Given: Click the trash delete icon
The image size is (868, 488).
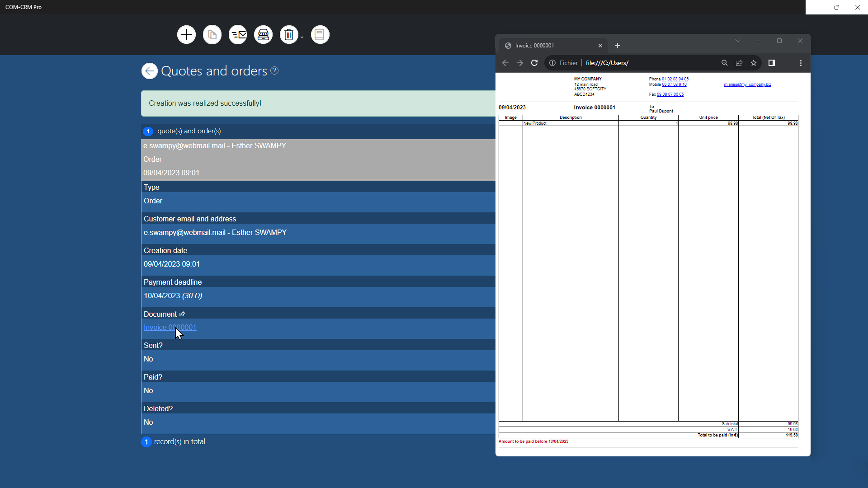Looking at the screenshot, I should (289, 35).
